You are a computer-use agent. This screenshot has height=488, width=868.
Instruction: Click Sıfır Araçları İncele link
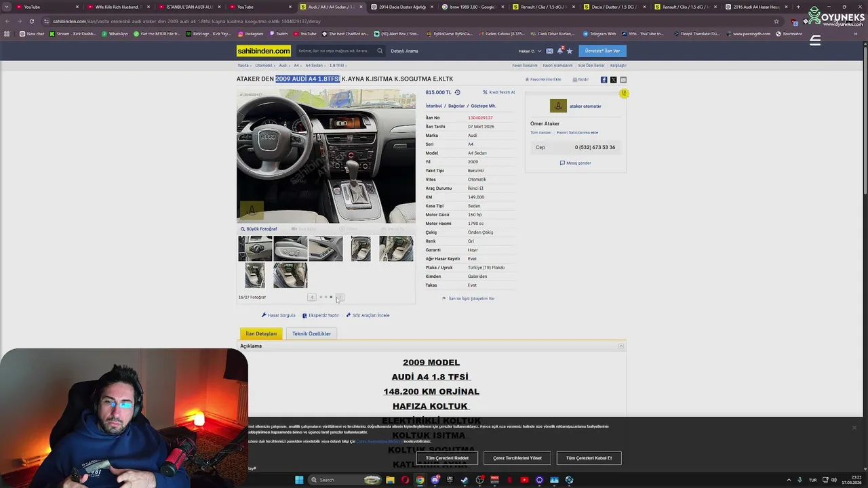pyautogui.click(x=368, y=315)
